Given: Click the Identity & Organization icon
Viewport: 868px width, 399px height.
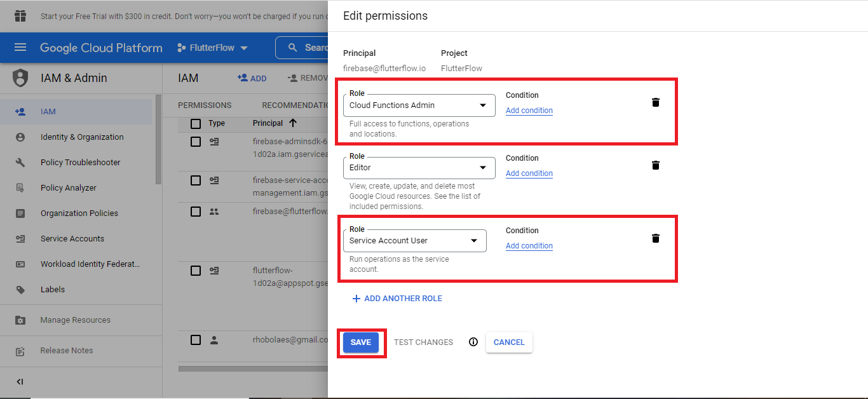Looking at the screenshot, I should tap(20, 137).
